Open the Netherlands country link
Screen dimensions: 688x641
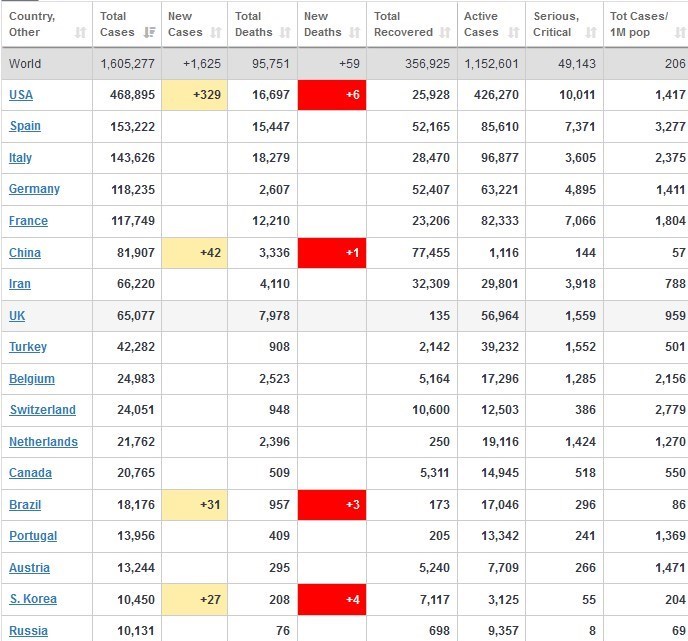43,442
